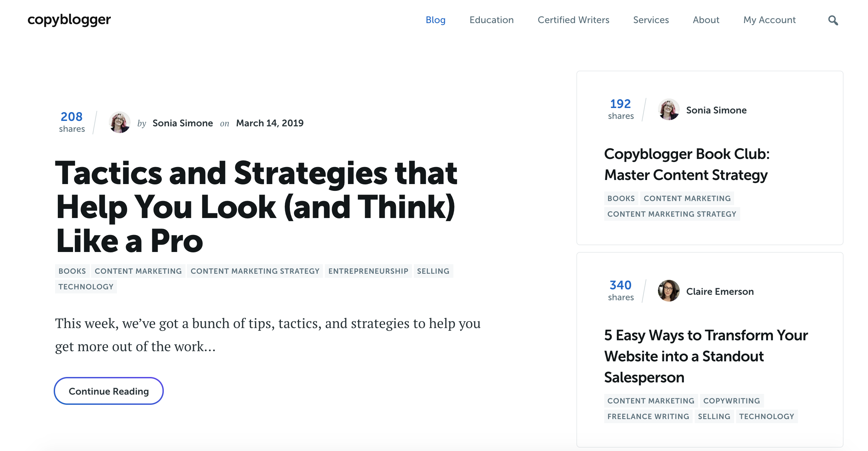Screen dimensions: 868x451
Task: Open Sonia Simone name in Book Club card
Action: pyautogui.click(x=716, y=110)
